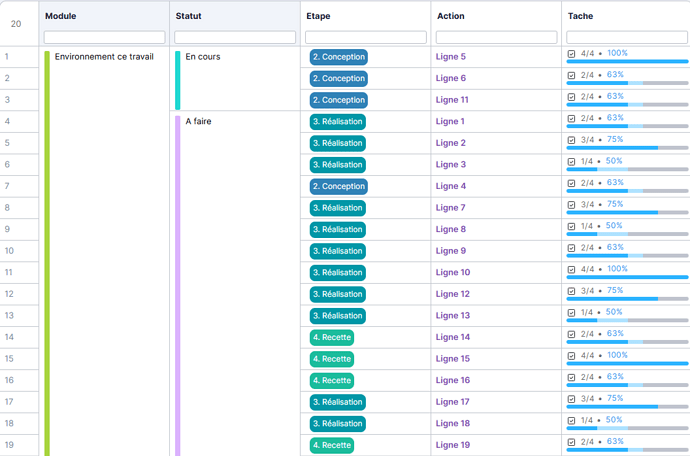Click the checklist icon in Ligne 11 row

[x=571, y=97]
